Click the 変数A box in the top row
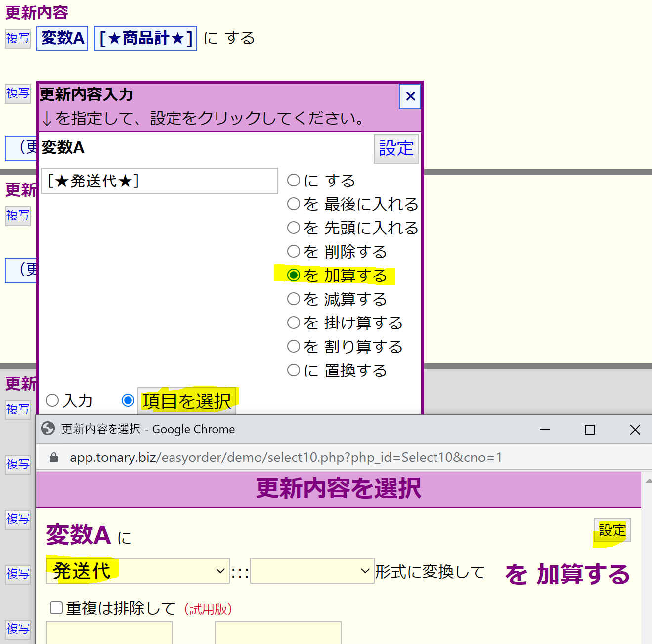Screen dimensions: 652x644 tap(62, 39)
